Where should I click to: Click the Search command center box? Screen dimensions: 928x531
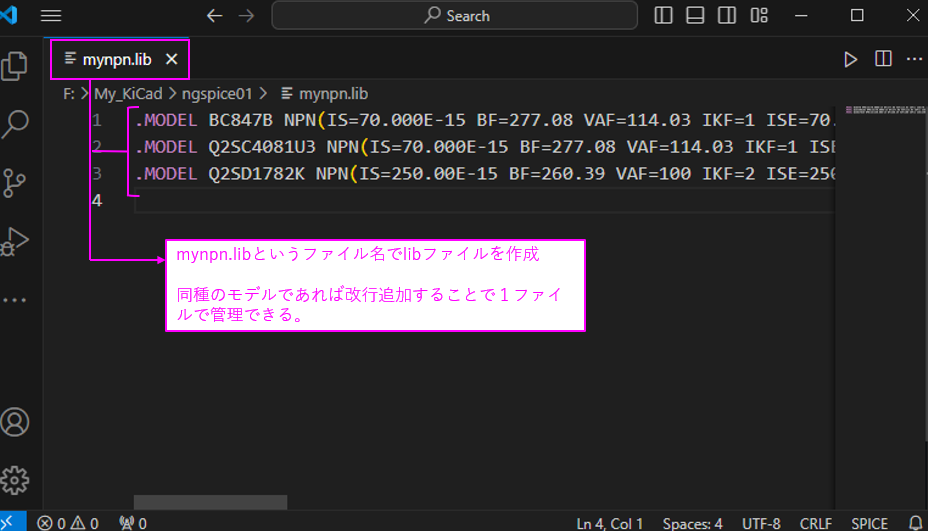pyautogui.click(x=455, y=15)
